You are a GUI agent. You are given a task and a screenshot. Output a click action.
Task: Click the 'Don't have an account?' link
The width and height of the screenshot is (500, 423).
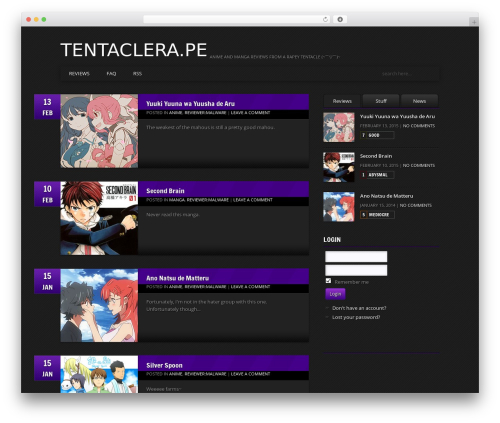point(359,308)
